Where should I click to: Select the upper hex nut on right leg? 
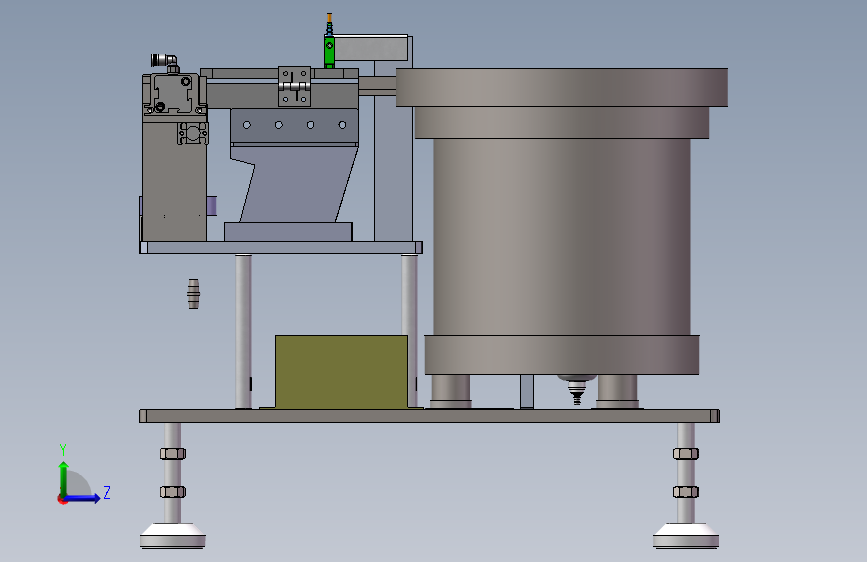(686, 454)
